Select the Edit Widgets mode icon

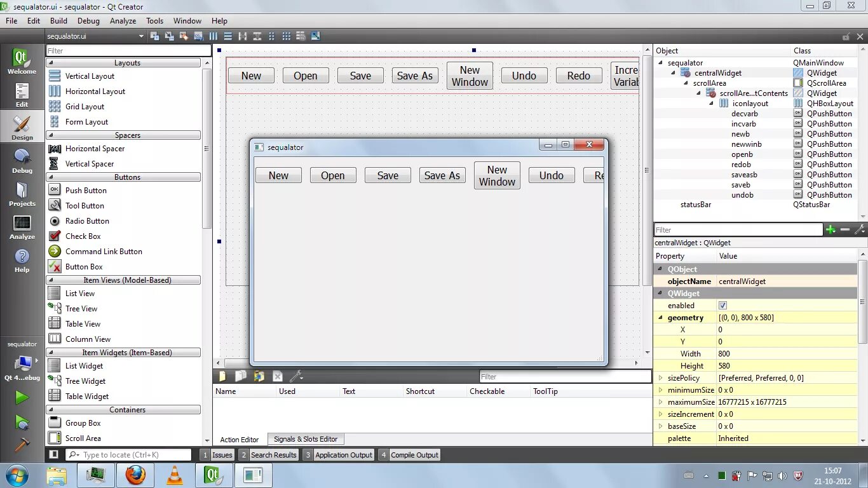154,36
